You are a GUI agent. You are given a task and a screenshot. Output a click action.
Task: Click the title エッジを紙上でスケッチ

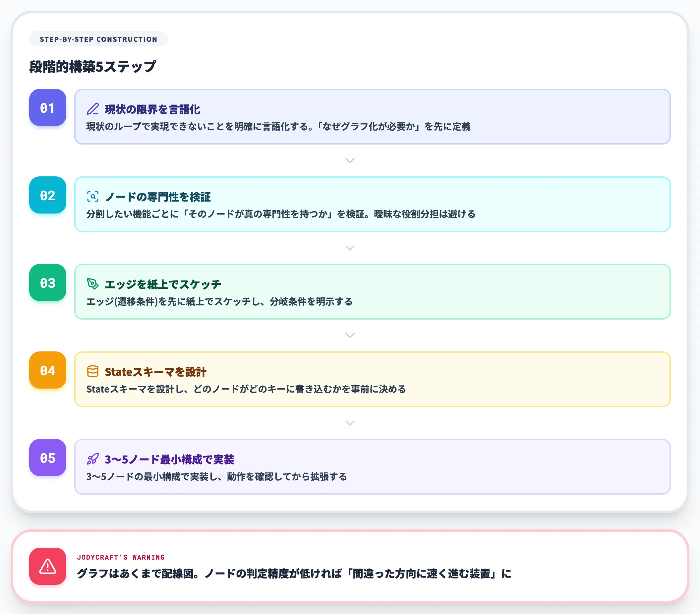(163, 284)
